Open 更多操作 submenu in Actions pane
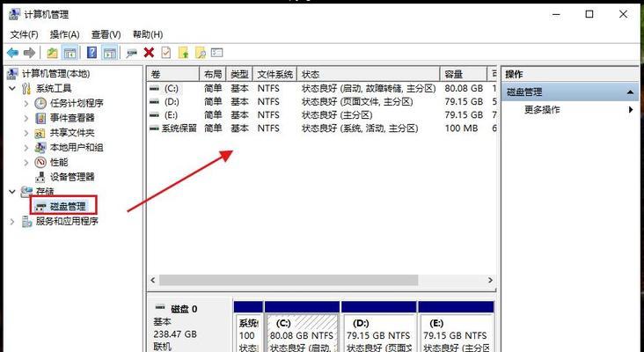 coord(570,110)
